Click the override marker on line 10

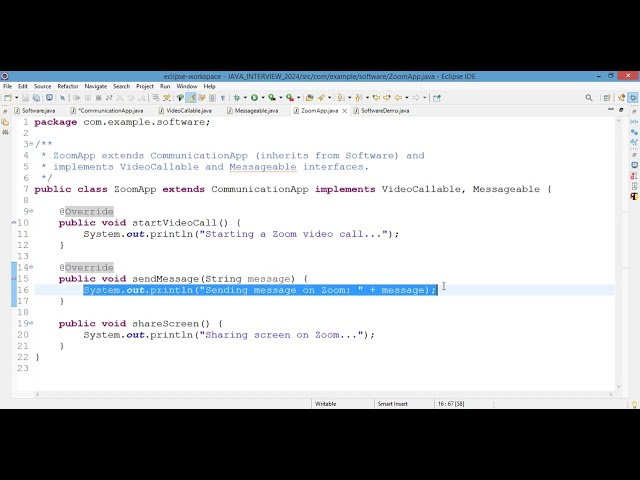pyautogui.click(x=14, y=222)
